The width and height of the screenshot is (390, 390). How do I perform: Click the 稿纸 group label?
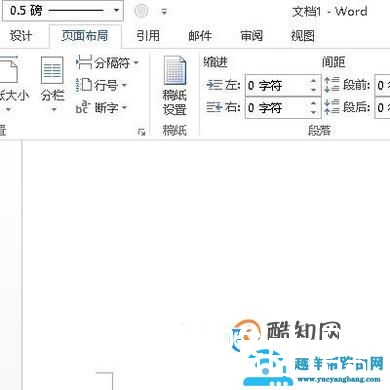tap(174, 130)
